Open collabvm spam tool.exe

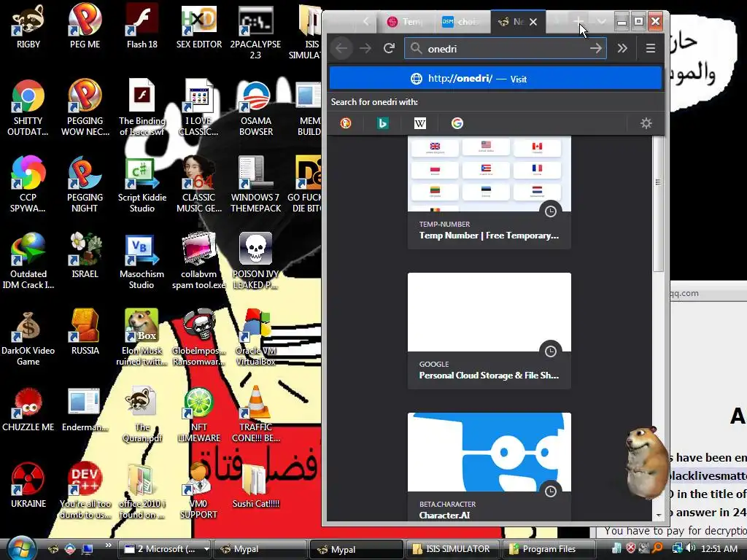point(199,262)
